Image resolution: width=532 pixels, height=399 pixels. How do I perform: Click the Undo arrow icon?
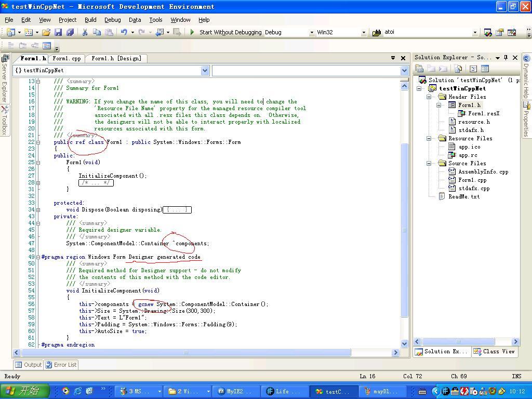[124, 32]
